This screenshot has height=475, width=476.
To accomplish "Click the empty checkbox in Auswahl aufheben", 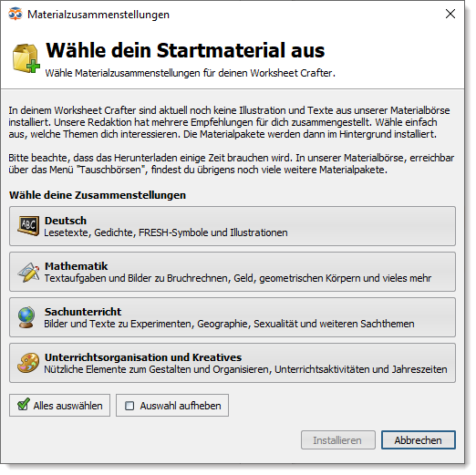I will point(129,406).
